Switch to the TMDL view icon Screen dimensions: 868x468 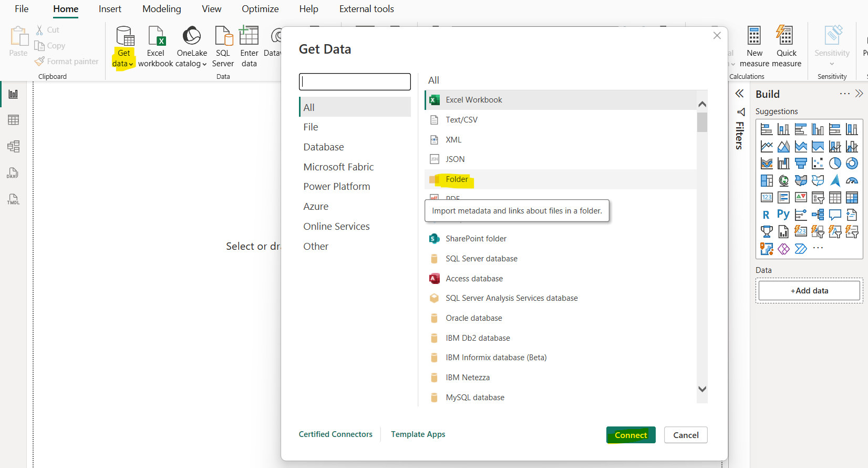click(x=13, y=199)
